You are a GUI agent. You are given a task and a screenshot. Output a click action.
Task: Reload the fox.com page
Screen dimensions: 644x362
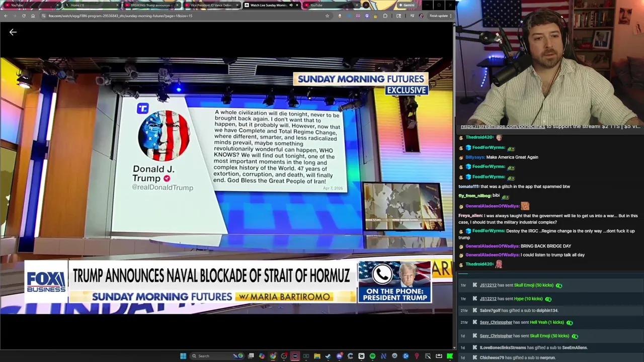coord(24,16)
